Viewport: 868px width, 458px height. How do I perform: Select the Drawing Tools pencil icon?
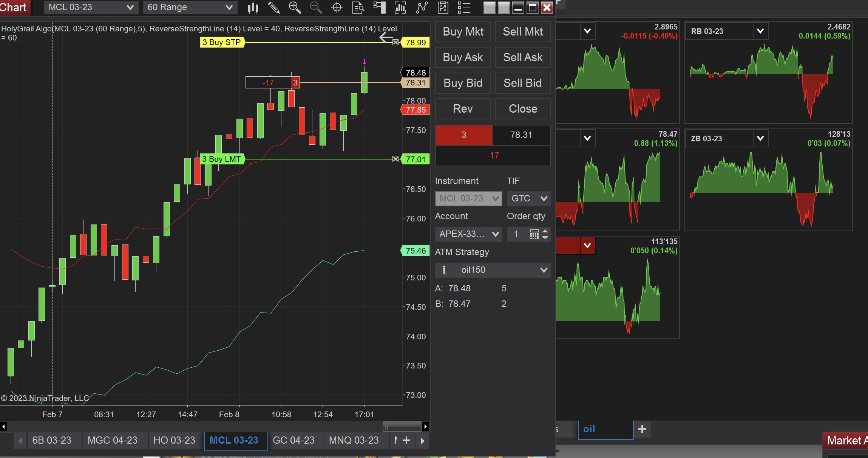[x=274, y=8]
